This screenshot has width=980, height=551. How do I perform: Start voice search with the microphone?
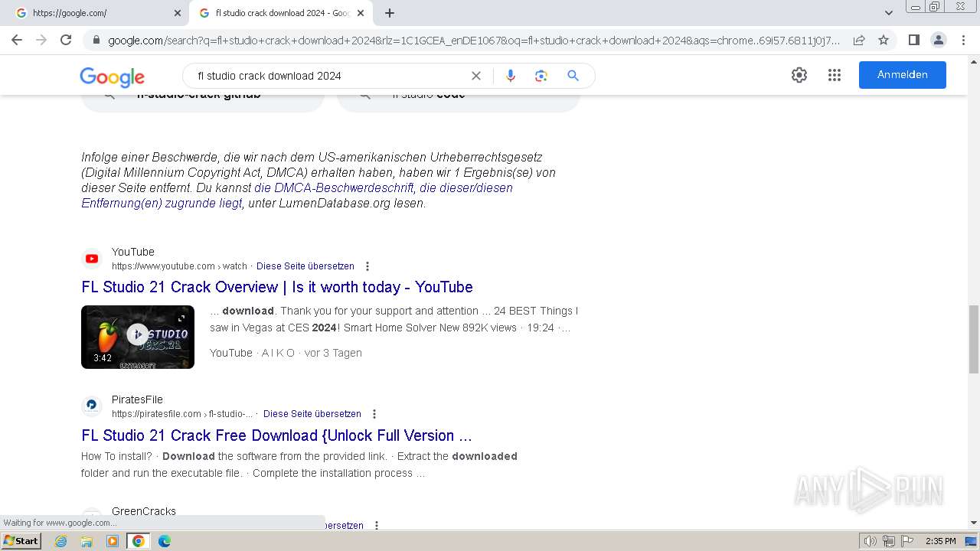click(x=511, y=76)
